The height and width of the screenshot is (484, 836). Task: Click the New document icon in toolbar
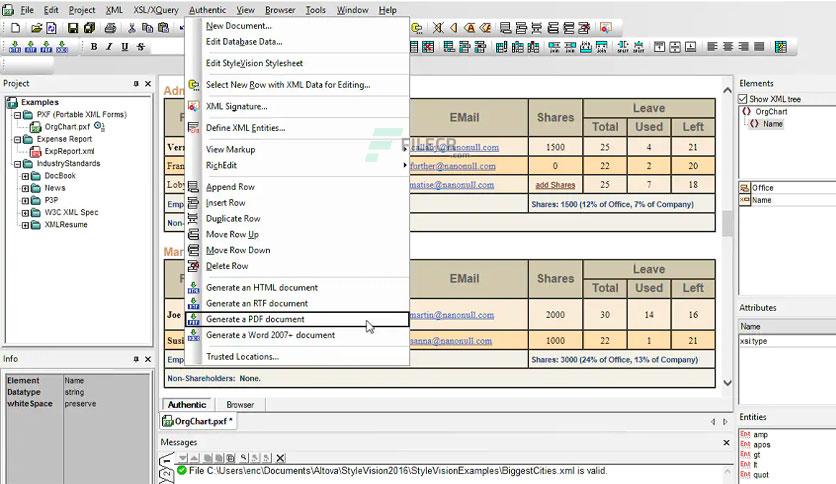tap(15, 28)
